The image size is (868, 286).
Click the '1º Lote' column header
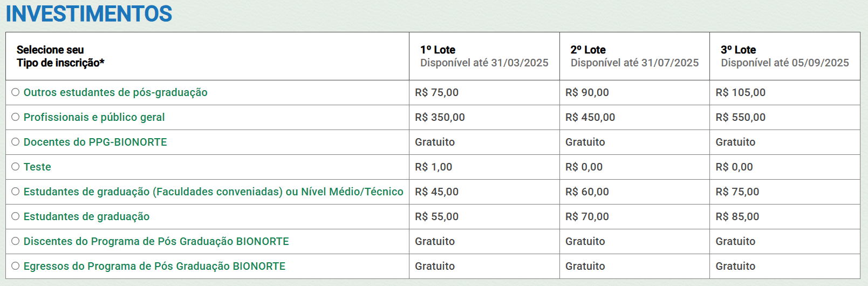point(438,50)
